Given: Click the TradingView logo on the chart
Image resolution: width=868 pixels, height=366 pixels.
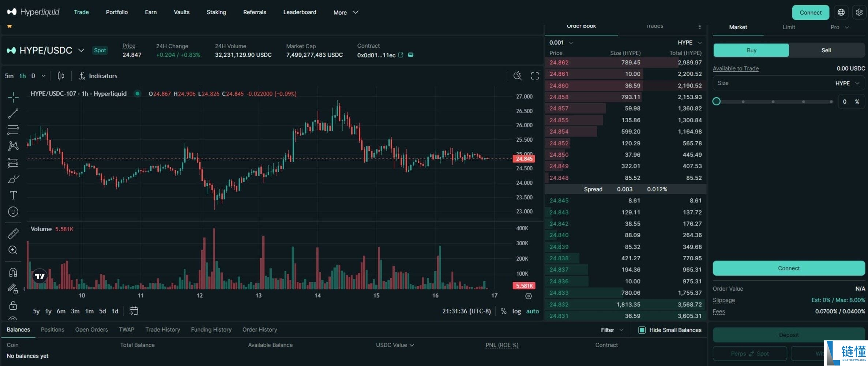Looking at the screenshot, I should click(x=40, y=276).
